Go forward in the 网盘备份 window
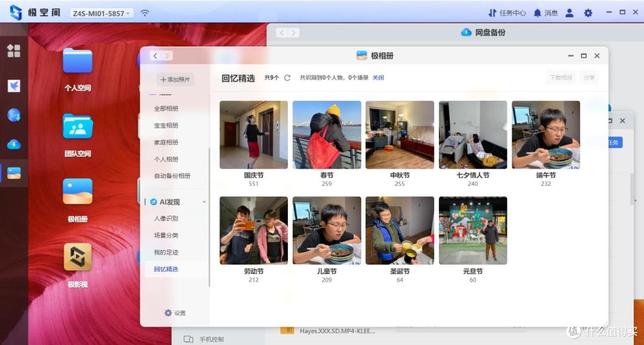 [293, 33]
